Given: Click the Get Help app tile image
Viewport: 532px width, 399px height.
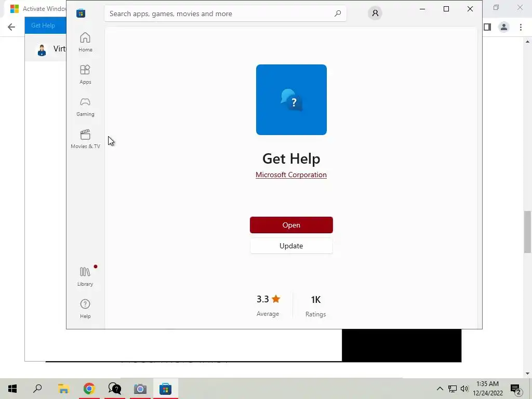Looking at the screenshot, I should 291,100.
